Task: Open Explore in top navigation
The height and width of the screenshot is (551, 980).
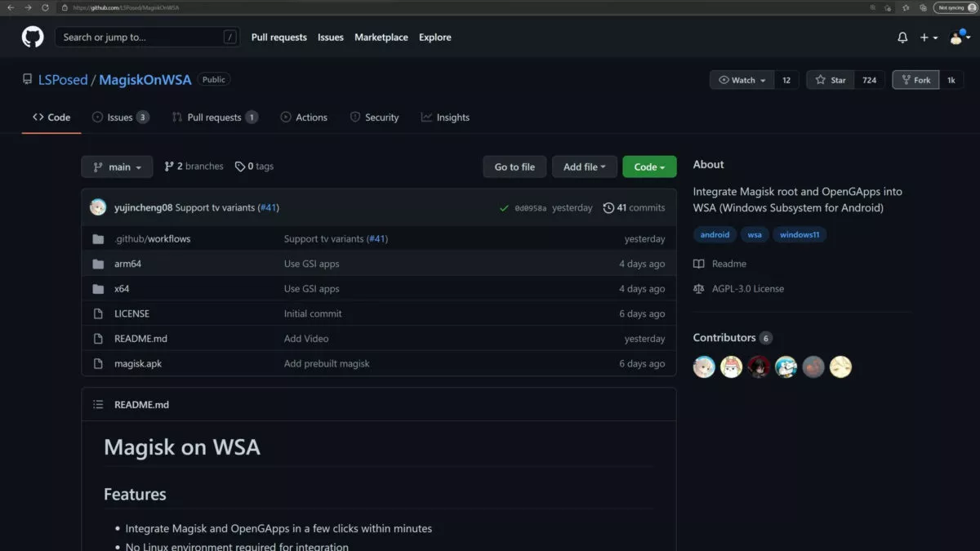Action: (x=435, y=38)
